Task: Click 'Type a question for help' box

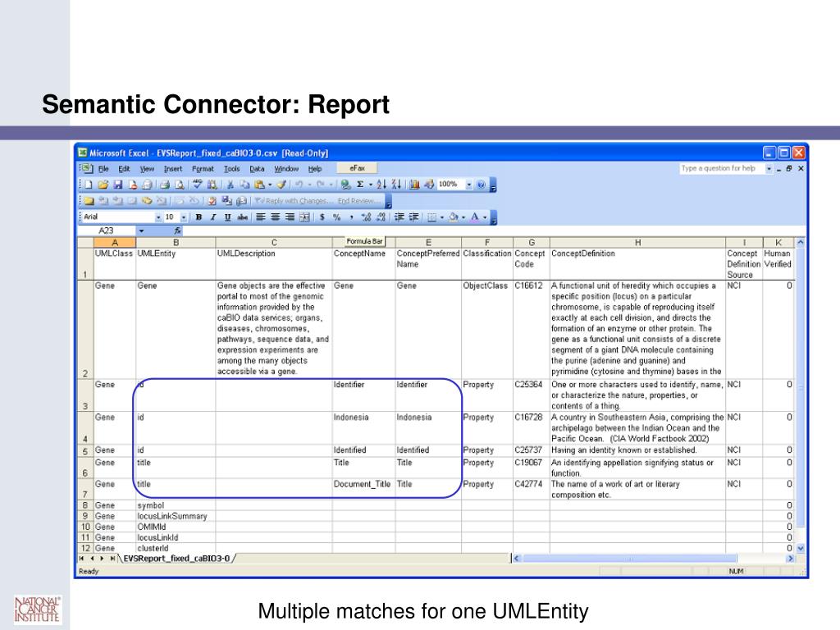Action: pyautogui.click(x=722, y=168)
